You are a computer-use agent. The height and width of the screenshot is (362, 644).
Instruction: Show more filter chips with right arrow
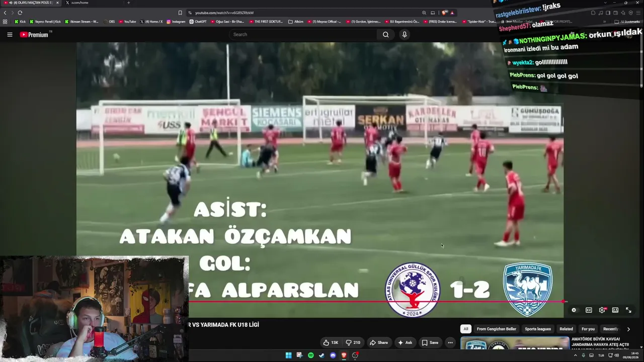click(x=628, y=329)
